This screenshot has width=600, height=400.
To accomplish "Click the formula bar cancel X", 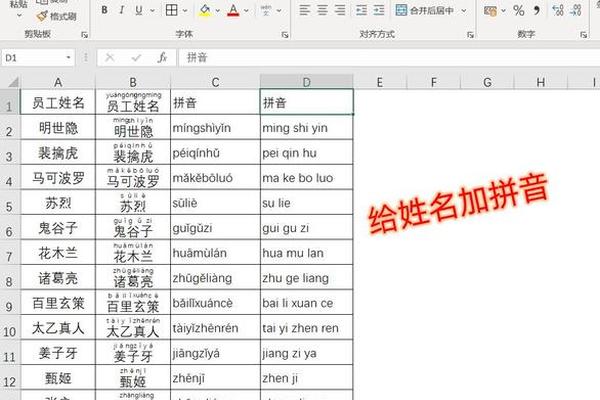I will point(110,58).
